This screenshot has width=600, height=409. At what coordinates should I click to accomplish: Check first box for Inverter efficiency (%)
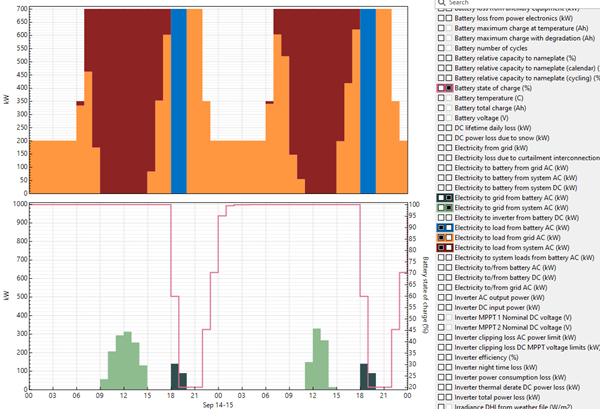(441, 355)
